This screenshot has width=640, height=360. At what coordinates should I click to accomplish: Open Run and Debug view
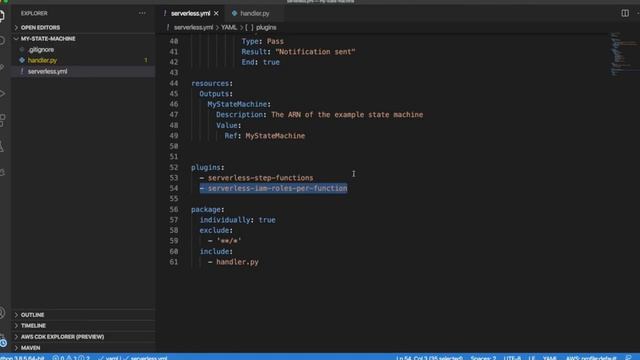coord(2,93)
